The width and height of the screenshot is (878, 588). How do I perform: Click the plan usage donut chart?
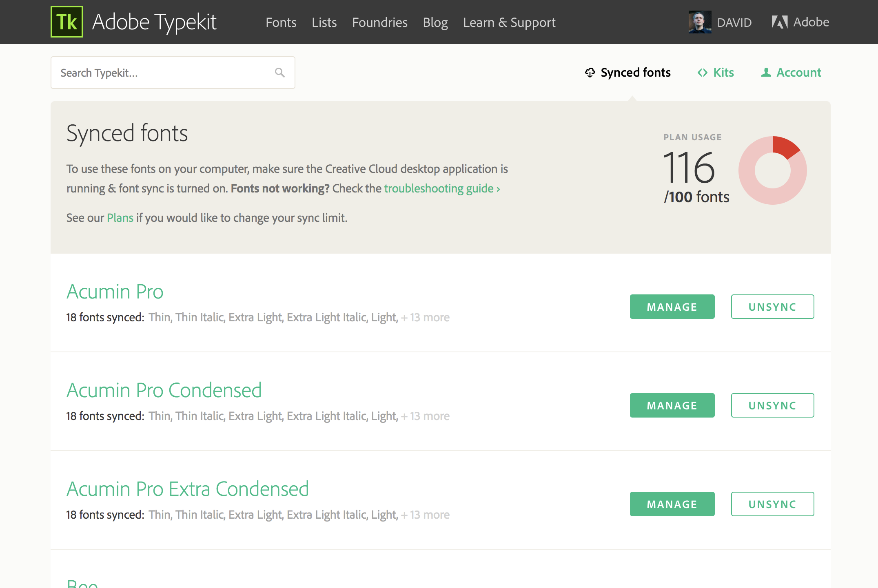(x=773, y=170)
